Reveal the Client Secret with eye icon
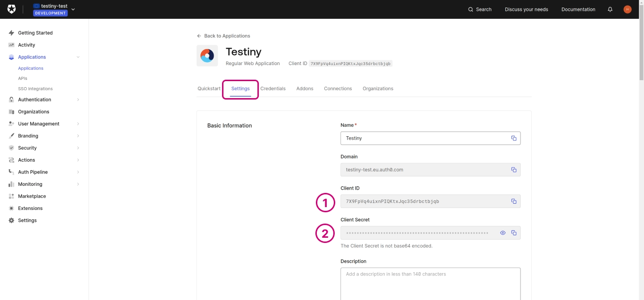 pyautogui.click(x=503, y=233)
